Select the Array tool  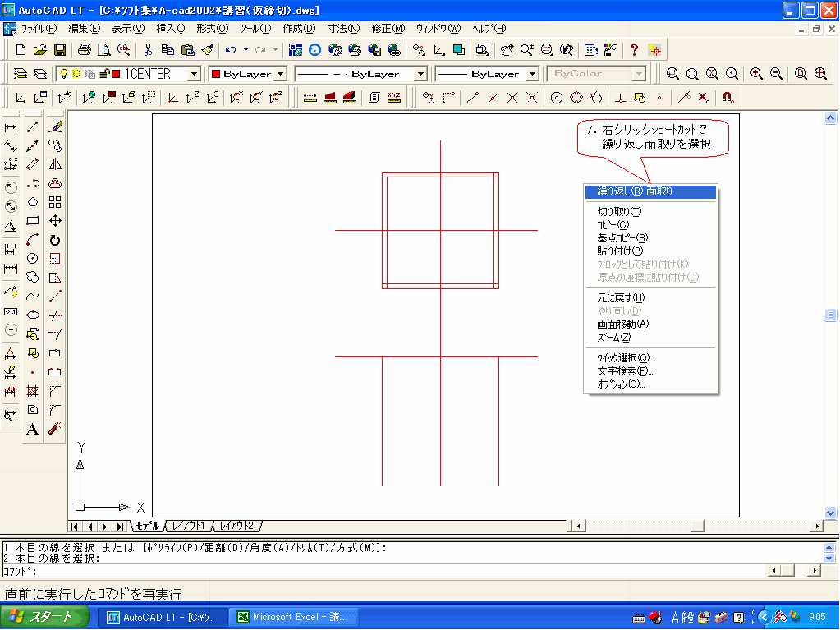55,202
